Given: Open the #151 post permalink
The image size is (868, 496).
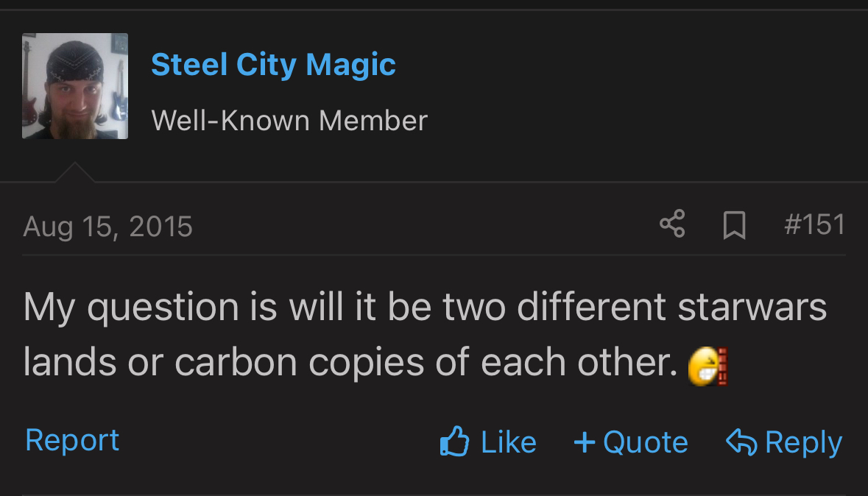Looking at the screenshot, I should 814,224.
